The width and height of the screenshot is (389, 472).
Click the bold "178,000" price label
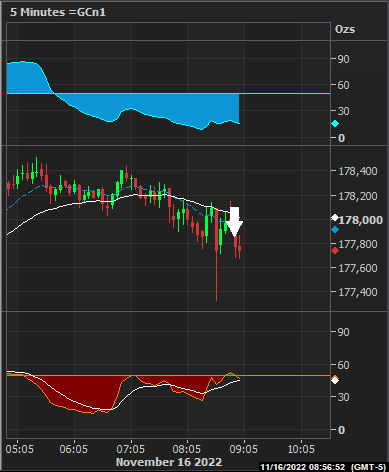(x=360, y=220)
